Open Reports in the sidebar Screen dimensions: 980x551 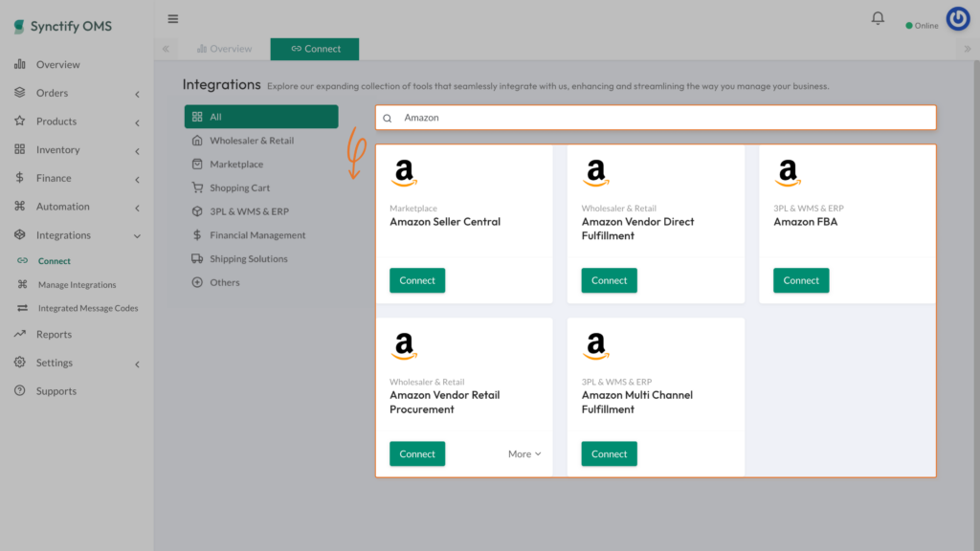pos(54,334)
